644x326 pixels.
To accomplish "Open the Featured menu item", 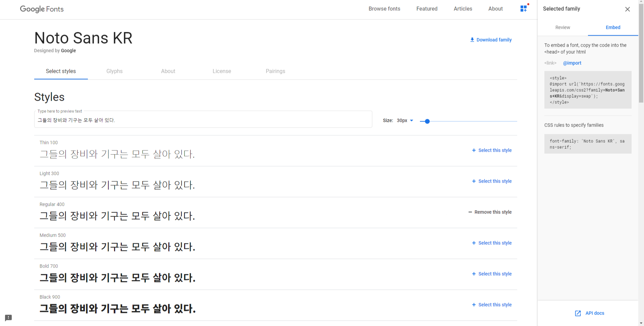I will tap(427, 9).
